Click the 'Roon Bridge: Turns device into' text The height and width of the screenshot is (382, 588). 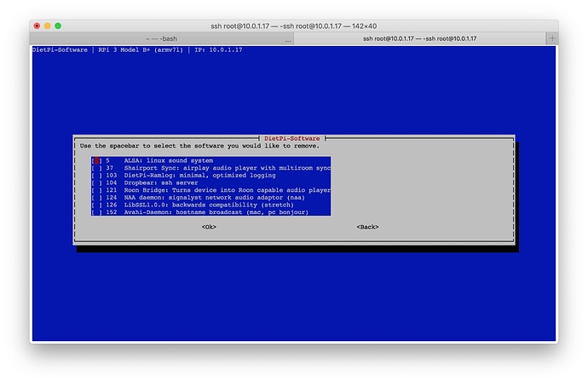[180, 190]
